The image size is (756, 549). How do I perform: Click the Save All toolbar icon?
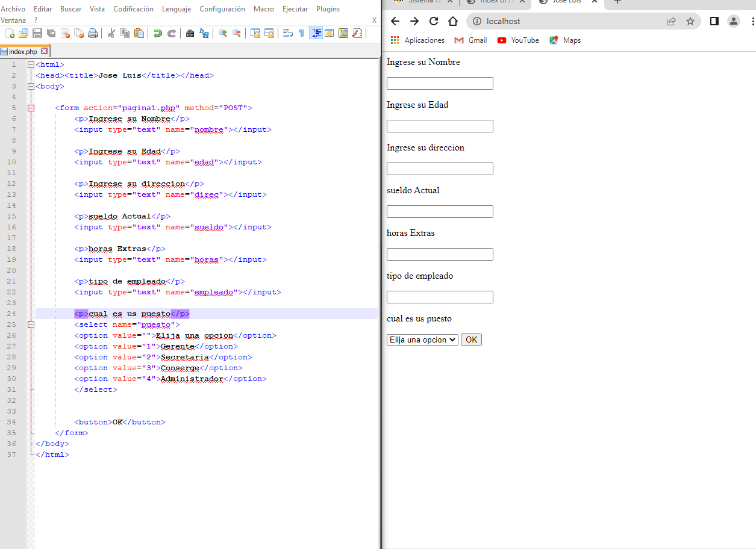point(51,33)
